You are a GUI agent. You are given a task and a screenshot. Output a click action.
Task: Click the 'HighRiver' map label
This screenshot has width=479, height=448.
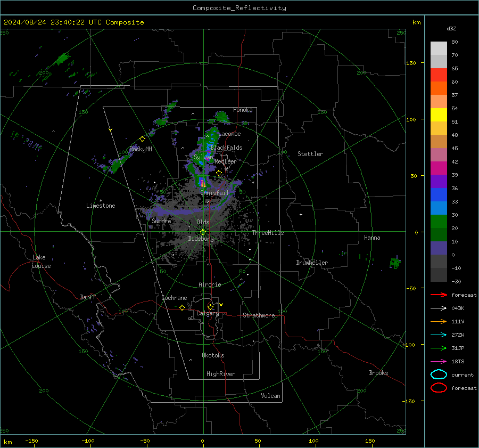click(x=221, y=374)
